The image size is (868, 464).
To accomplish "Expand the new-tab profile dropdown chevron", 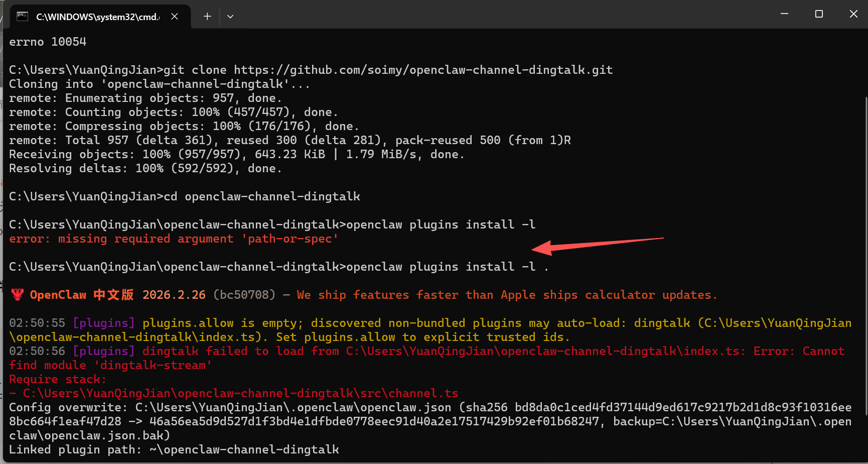I will pos(230,17).
